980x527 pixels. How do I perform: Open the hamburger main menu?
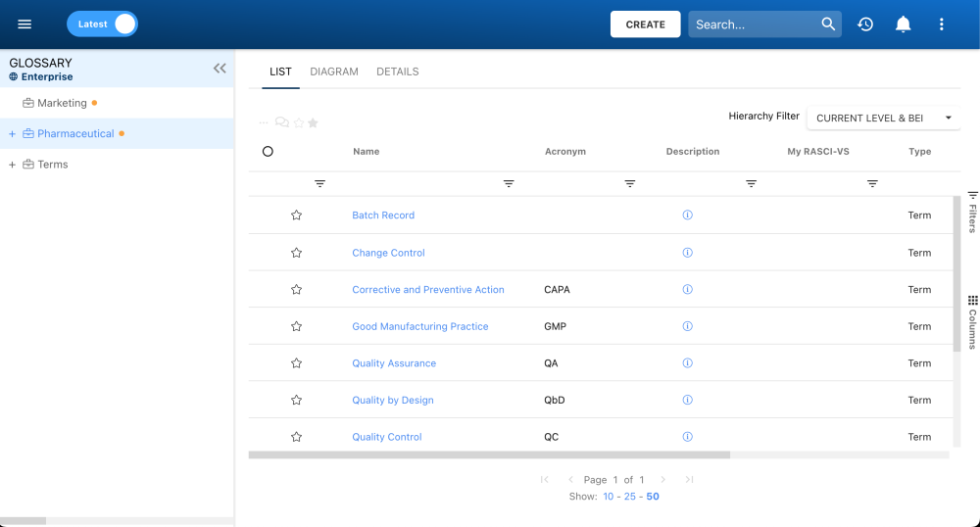[24, 24]
